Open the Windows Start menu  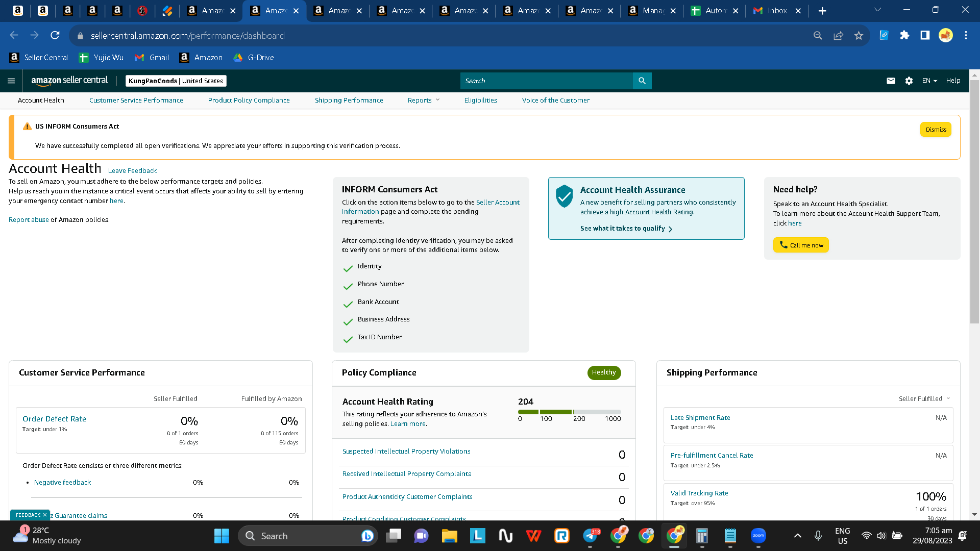222,536
